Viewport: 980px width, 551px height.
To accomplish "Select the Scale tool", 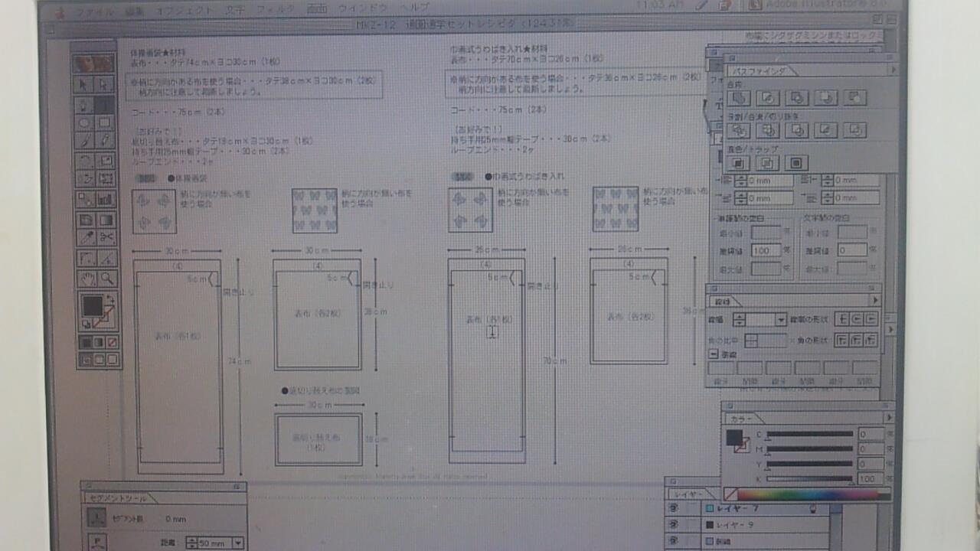I will coord(105,160).
